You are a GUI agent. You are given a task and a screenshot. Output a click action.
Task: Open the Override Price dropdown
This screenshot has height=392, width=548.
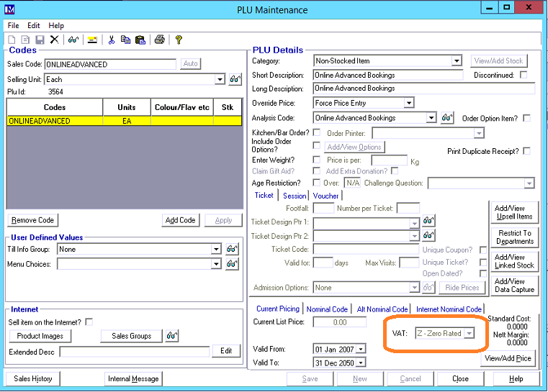click(409, 104)
